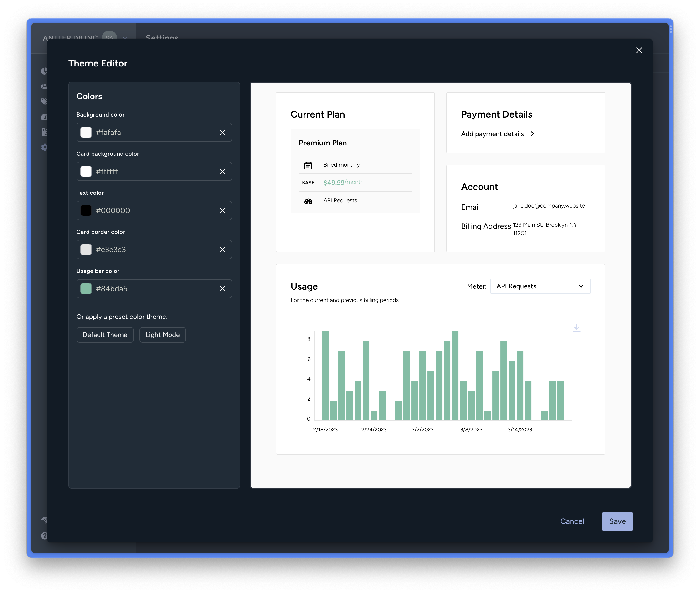Expand Add payment details chevron
The width and height of the screenshot is (700, 593).
click(x=532, y=134)
